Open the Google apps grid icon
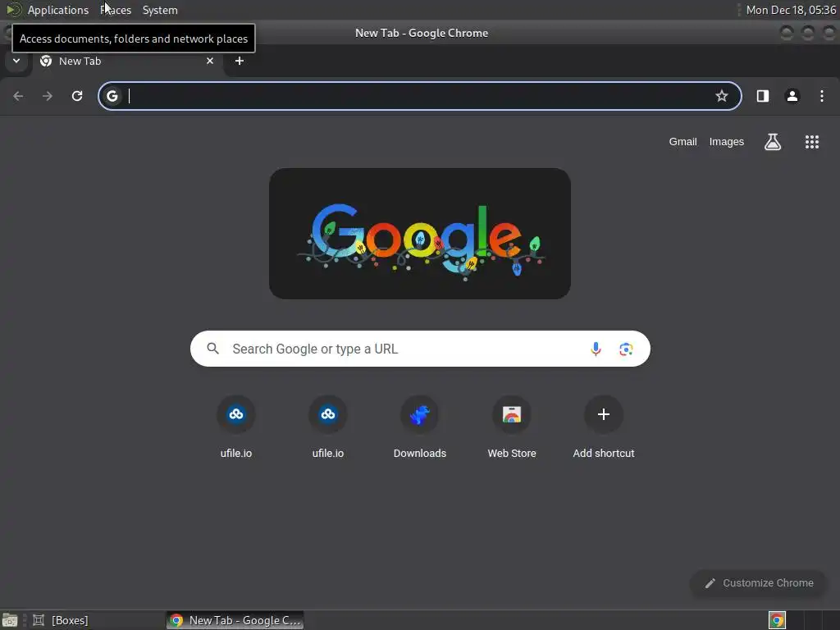The height and width of the screenshot is (630, 840). click(x=812, y=142)
